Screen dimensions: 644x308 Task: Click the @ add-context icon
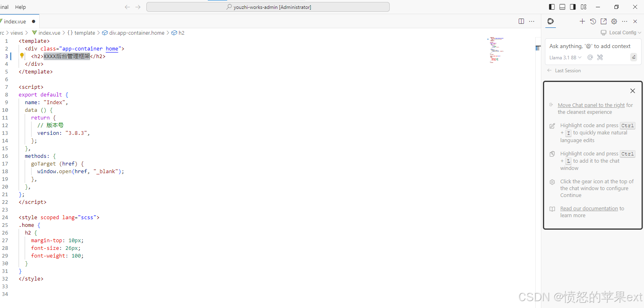point(590,57)
